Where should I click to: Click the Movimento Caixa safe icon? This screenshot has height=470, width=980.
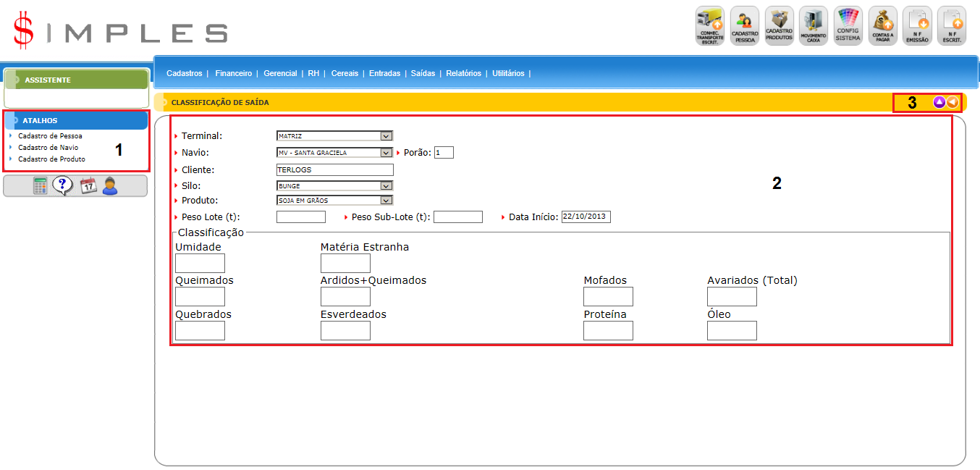pyautogui.click(x=814, y=25)
